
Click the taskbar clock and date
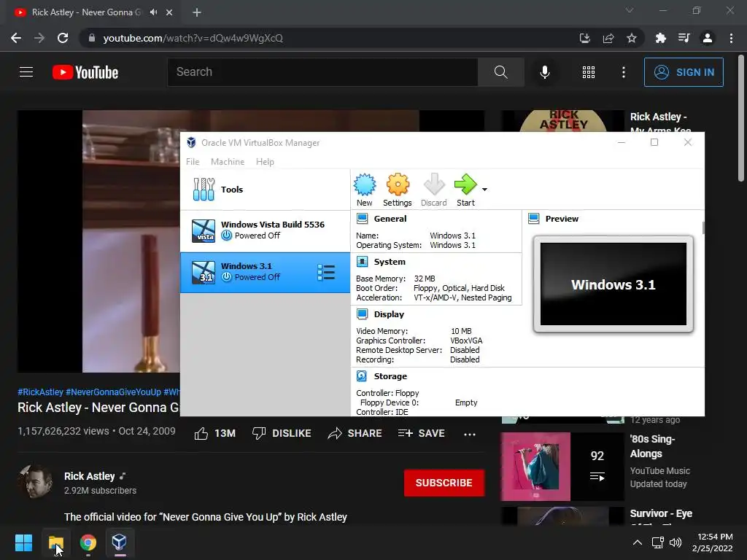click(713, 542)
